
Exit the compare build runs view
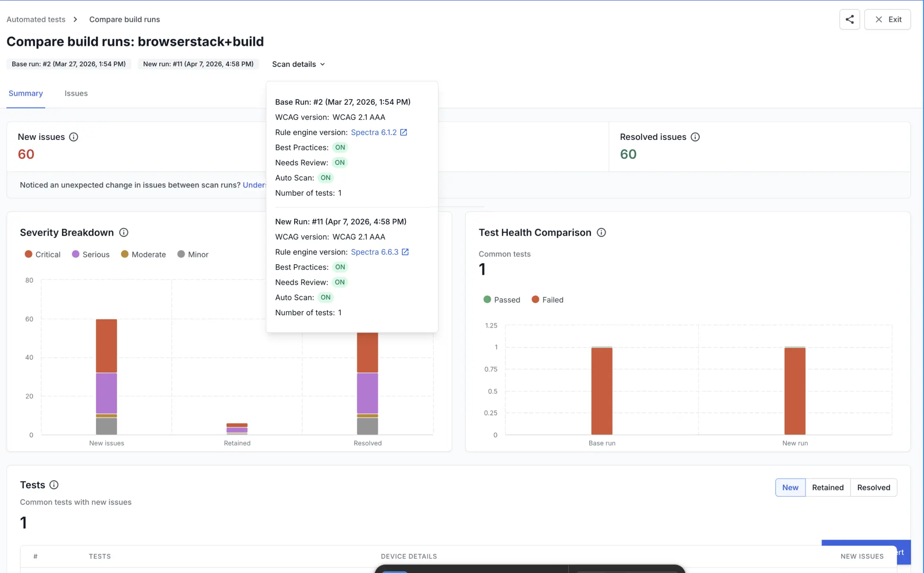click(x=887, y=19)
